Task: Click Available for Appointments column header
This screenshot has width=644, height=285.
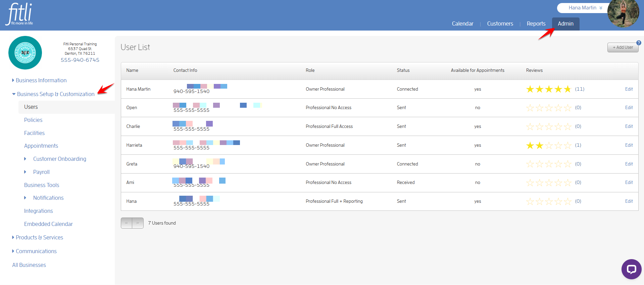Action: (x=478, y=70)
